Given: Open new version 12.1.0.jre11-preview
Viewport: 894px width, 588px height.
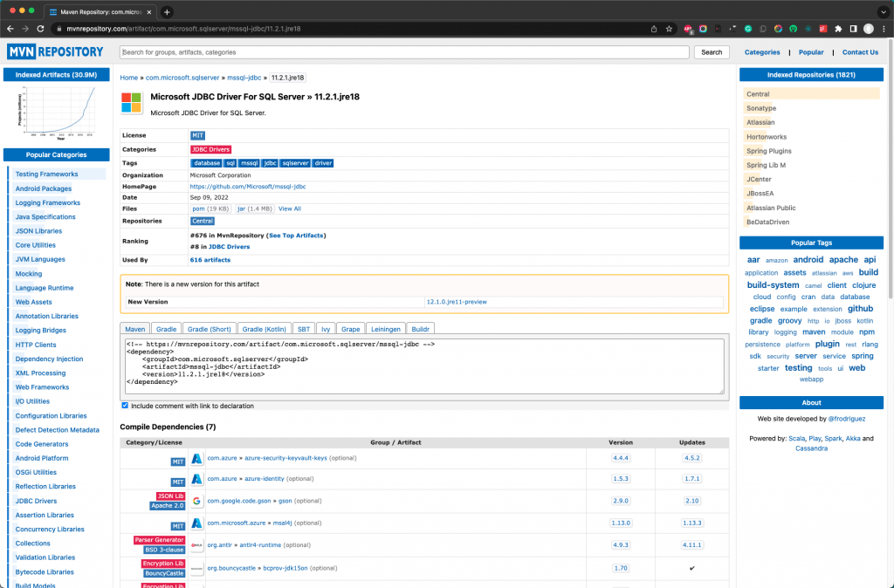Looking at the screenshot, I should click(x=457, y=302).
